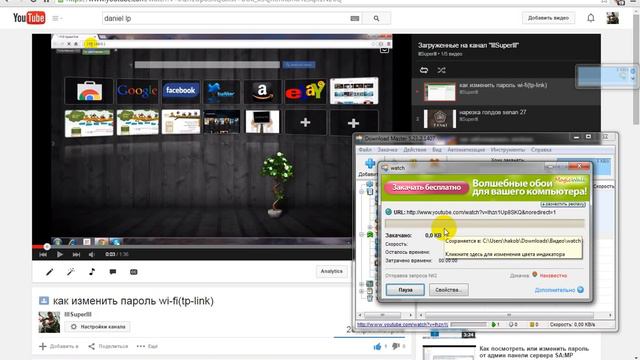Open the speech bubble annotations tool
Viewport: 640px width, 360px height.
coord(113,272)
